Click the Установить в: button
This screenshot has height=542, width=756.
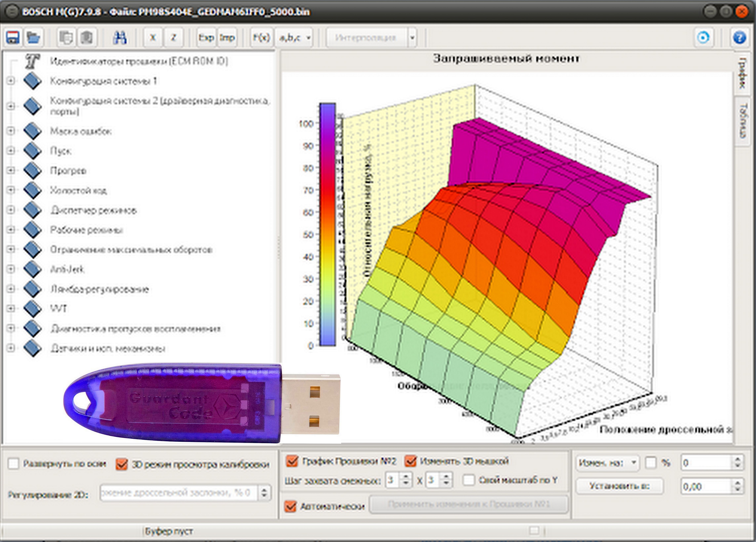[x=620, y=486]
